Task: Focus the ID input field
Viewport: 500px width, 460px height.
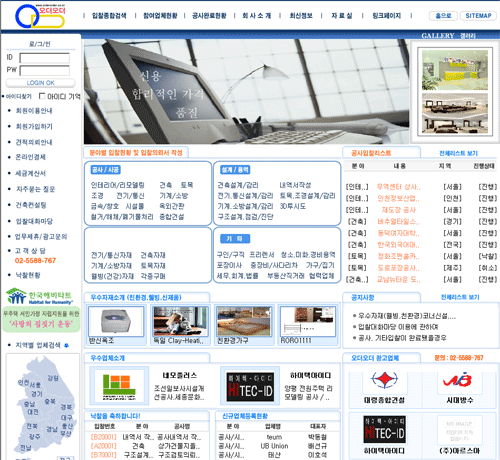Action: [44, 58]
